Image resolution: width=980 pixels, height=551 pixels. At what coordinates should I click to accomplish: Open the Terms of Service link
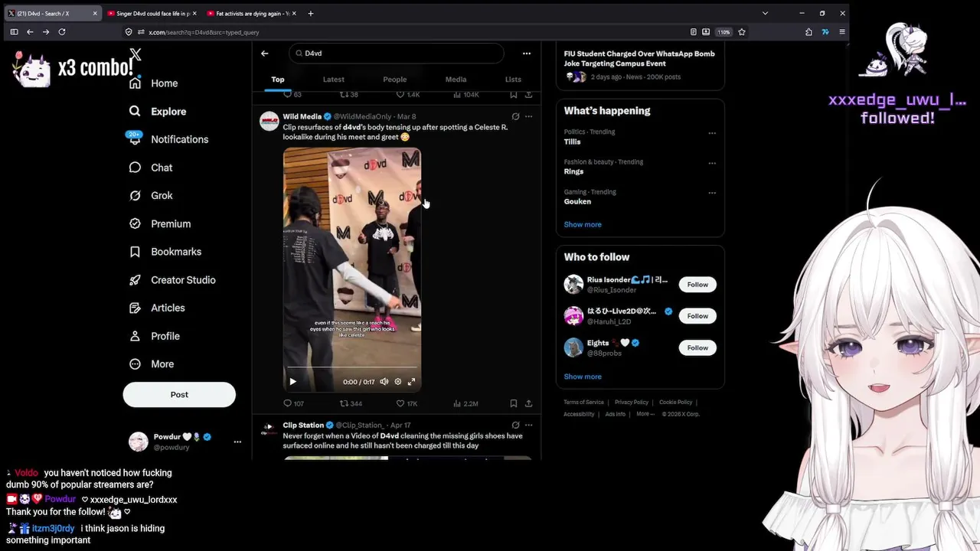tap(584, 403)
